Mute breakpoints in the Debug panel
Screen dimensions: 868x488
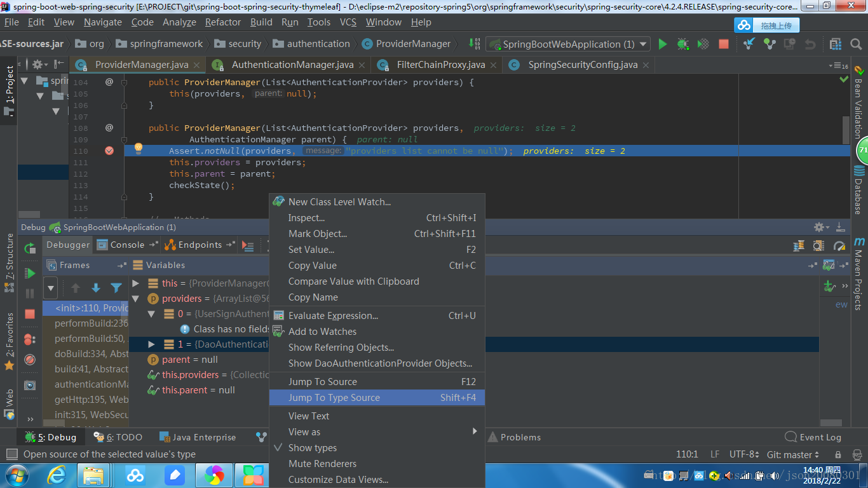coord(30,360)
